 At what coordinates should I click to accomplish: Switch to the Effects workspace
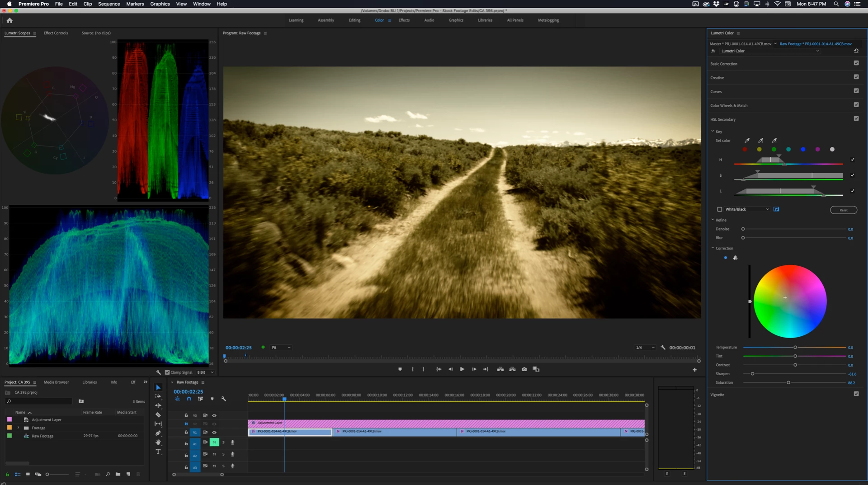tap(404, 20)
